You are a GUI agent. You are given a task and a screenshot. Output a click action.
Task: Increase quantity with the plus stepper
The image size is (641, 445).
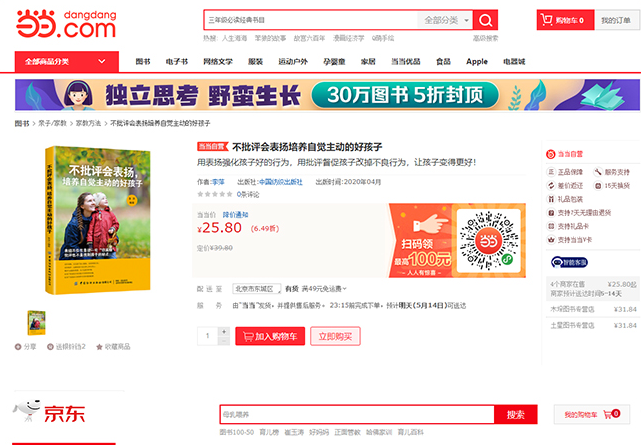pos(224,331)
